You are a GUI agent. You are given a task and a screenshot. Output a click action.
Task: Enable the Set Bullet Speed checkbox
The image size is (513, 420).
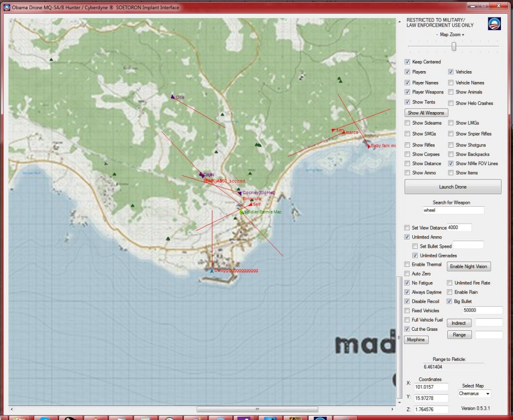tap(415, 246)
